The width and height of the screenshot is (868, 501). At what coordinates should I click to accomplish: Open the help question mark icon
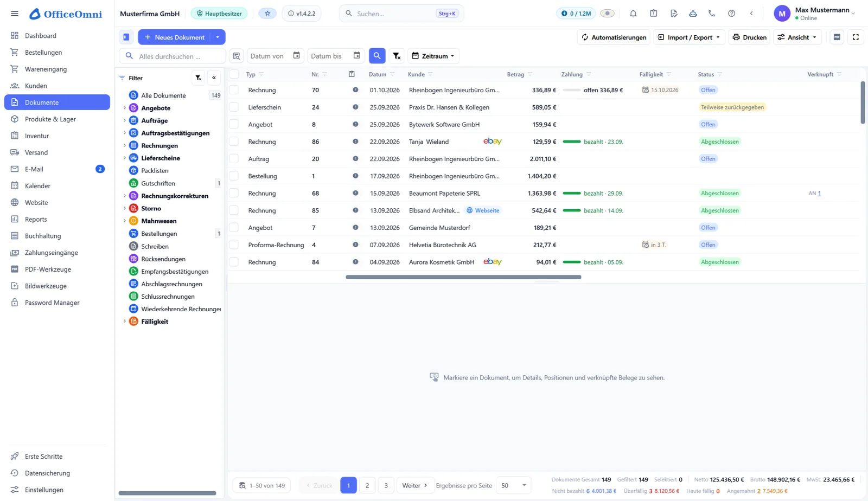731,14
